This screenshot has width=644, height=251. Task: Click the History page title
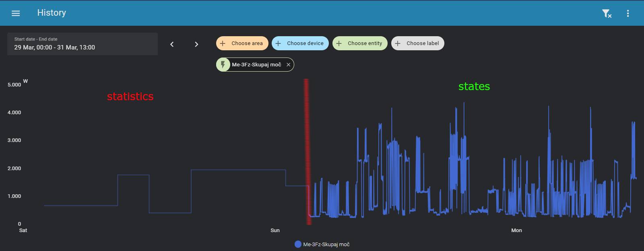(52, 13)
